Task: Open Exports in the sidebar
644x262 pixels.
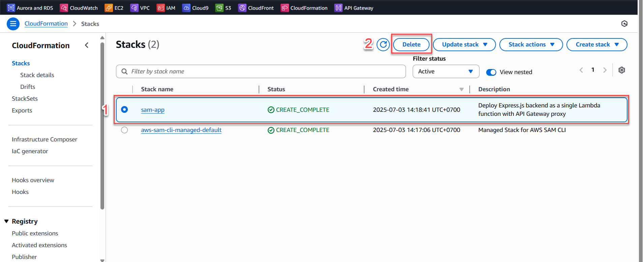Action: 22,110
